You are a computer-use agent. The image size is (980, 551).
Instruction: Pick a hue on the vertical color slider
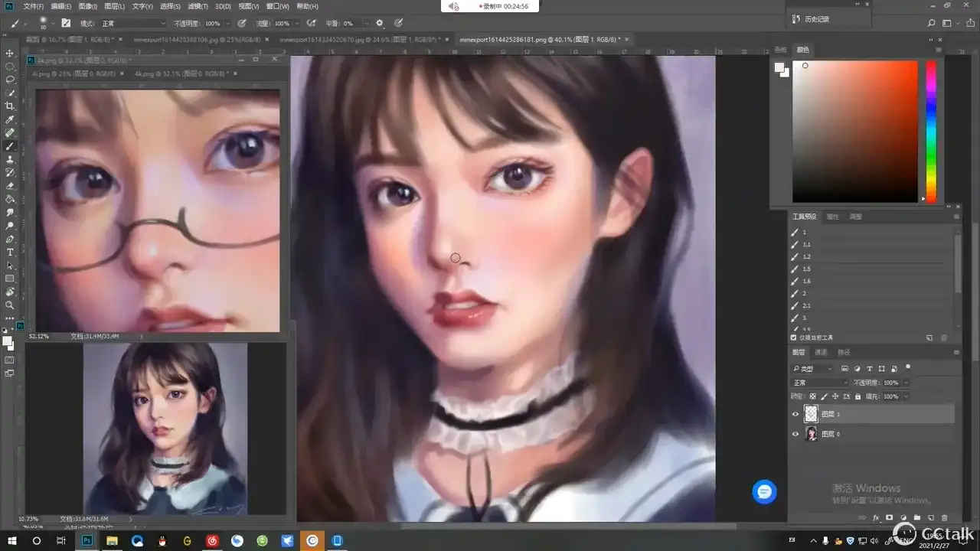coord(931,130)
